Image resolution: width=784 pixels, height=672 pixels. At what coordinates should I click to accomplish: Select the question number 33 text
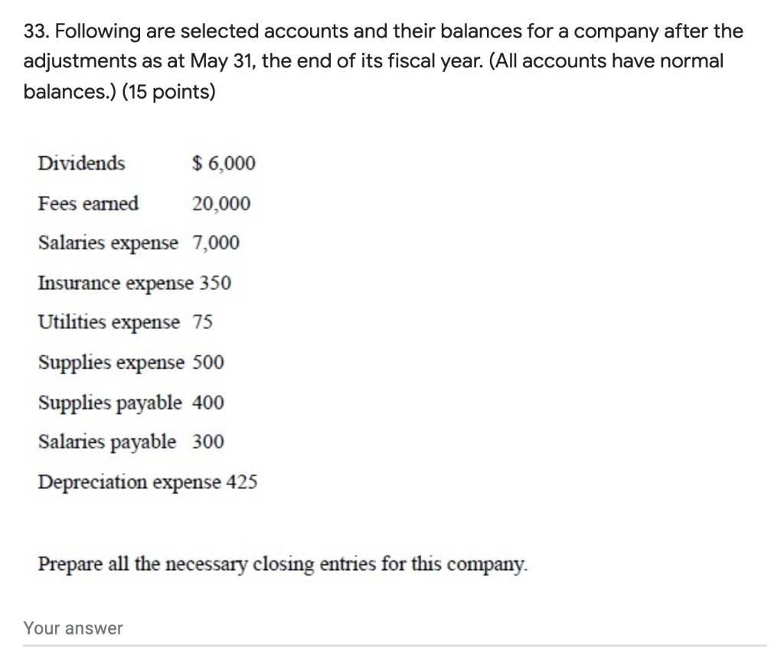(34, 31)
